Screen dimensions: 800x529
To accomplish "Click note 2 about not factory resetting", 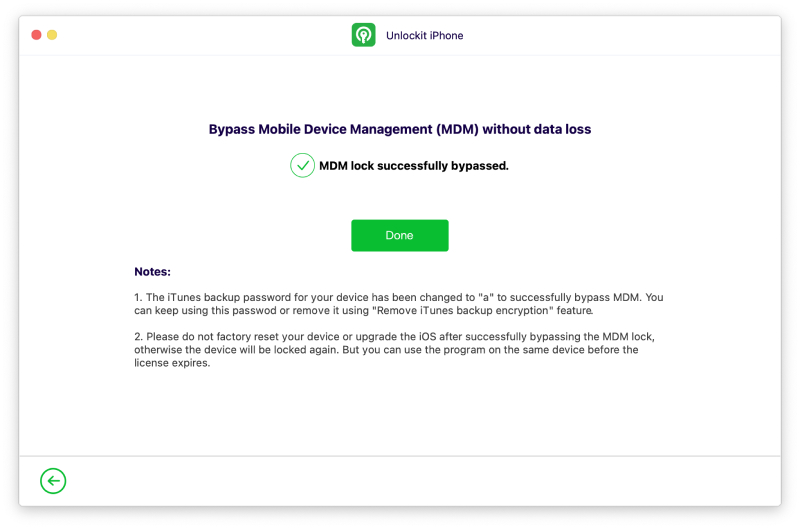I will tap(394, 349).
